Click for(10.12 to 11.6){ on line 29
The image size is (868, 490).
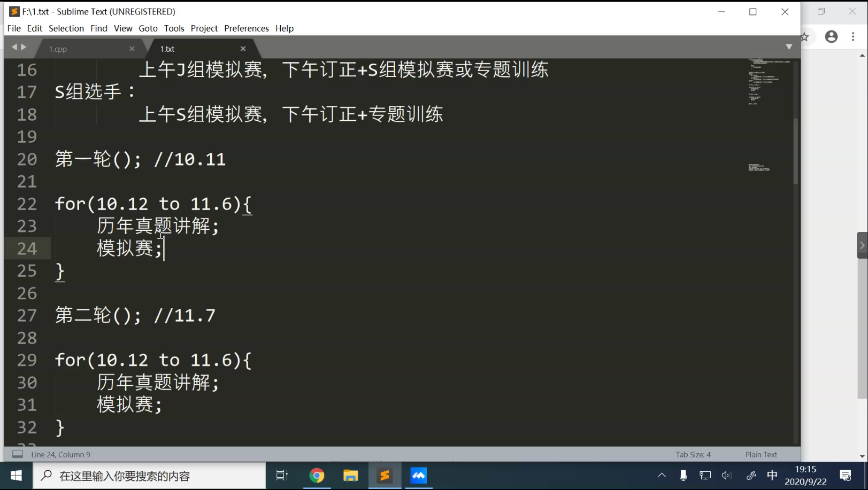(153, 360)
